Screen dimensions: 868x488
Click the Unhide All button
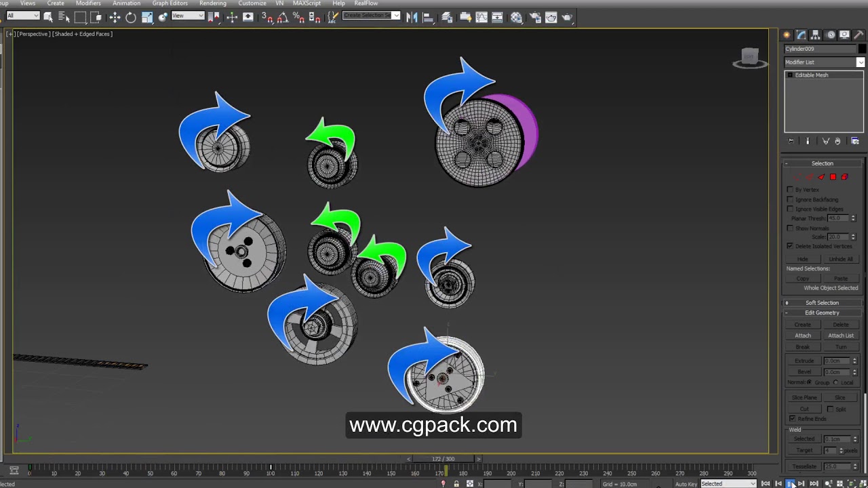(841, 259)
